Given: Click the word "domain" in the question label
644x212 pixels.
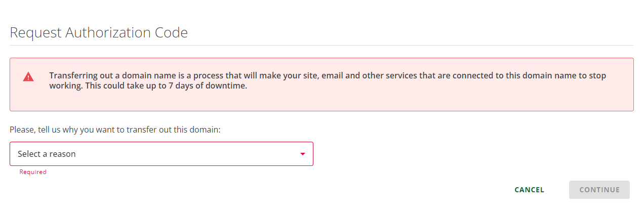Looking at the screenshot, I should (x=206, y=130).
